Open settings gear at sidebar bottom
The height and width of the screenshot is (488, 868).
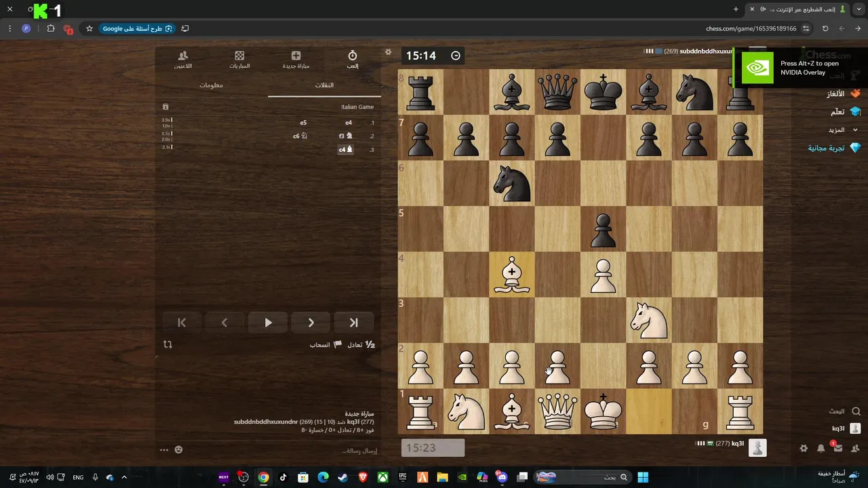click(x=804, y=449)
